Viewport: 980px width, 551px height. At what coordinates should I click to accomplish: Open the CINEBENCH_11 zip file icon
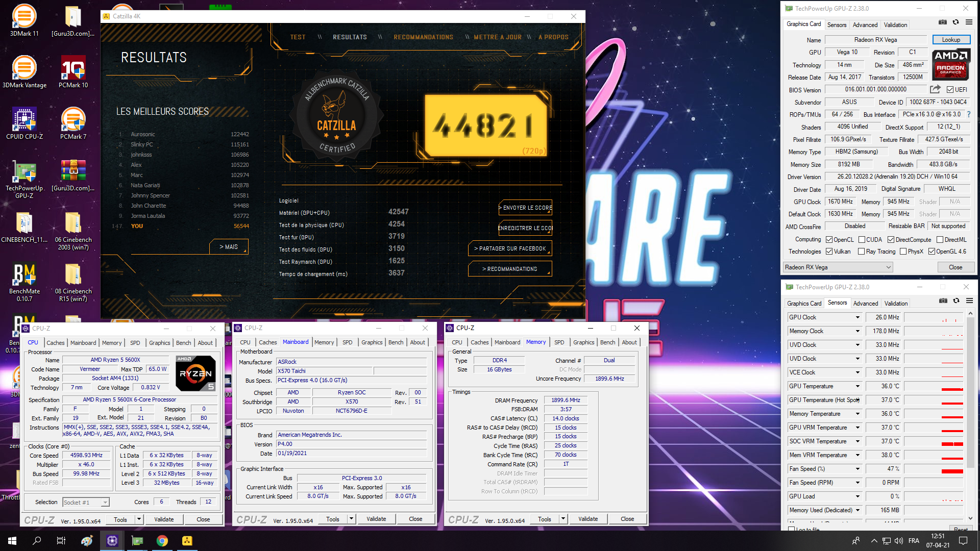[24, 227]
